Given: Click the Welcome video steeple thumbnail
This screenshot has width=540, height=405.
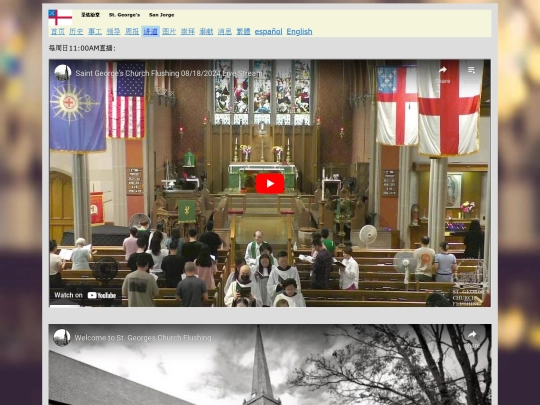Looking at the screenshot, I should pos(270,365).
